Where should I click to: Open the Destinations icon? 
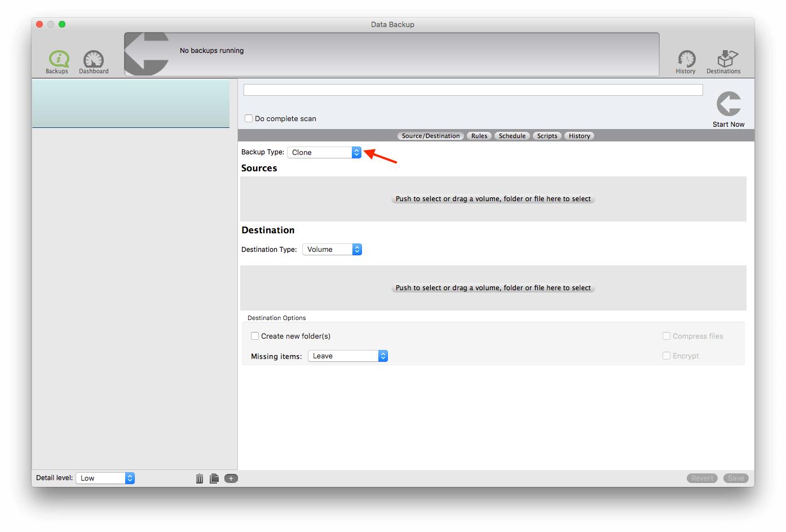[725, 56]
